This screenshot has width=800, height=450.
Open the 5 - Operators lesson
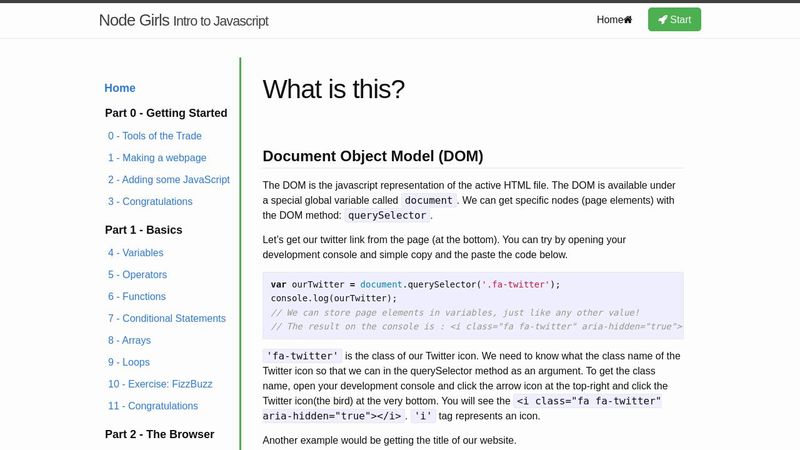click(x=138, y=275)
